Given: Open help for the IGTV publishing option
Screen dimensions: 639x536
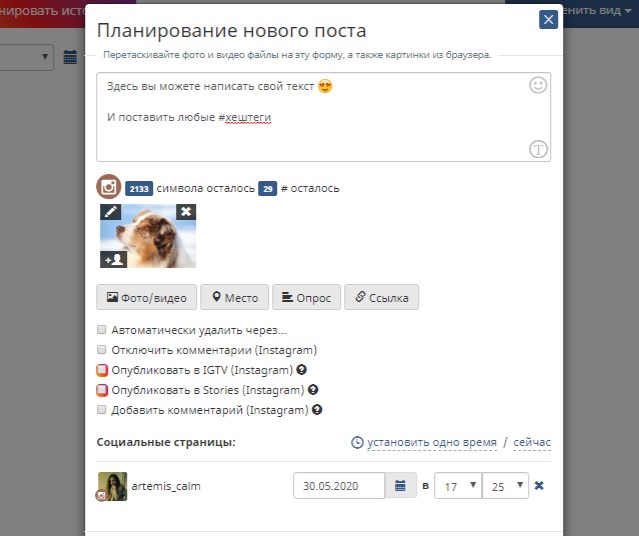Looking at the screenshot, I should pyautogui.click(x=301, y=370).
